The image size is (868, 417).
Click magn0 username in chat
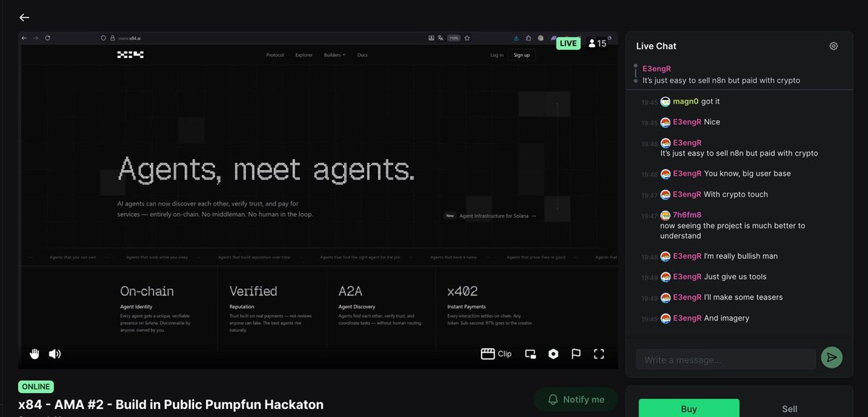tap(686, 101)
